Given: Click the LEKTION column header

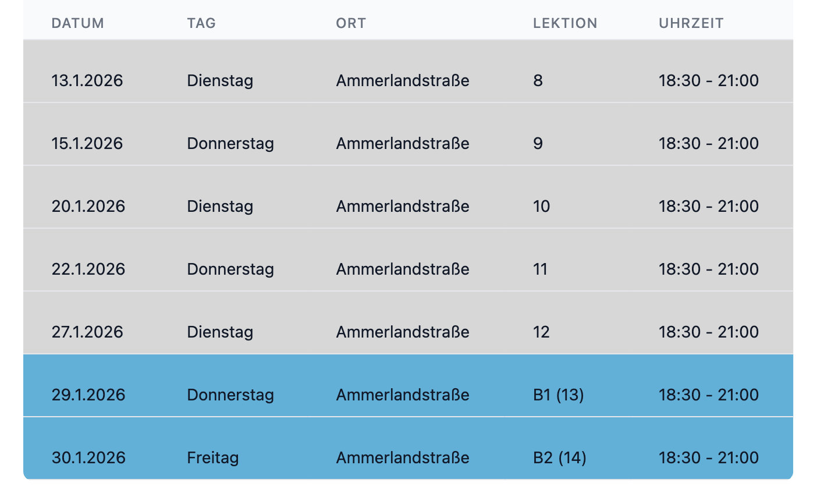Looking at the screenshot, I should [x=565, y=23].
